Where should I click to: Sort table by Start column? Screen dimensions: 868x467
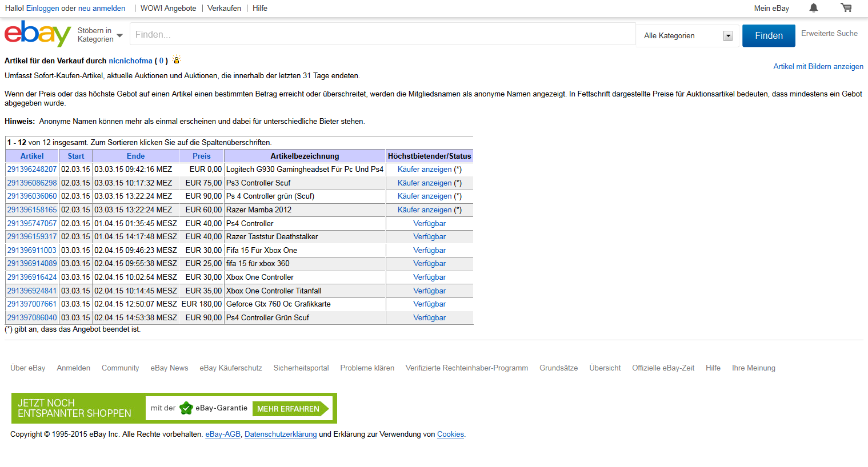pos(75,156)
